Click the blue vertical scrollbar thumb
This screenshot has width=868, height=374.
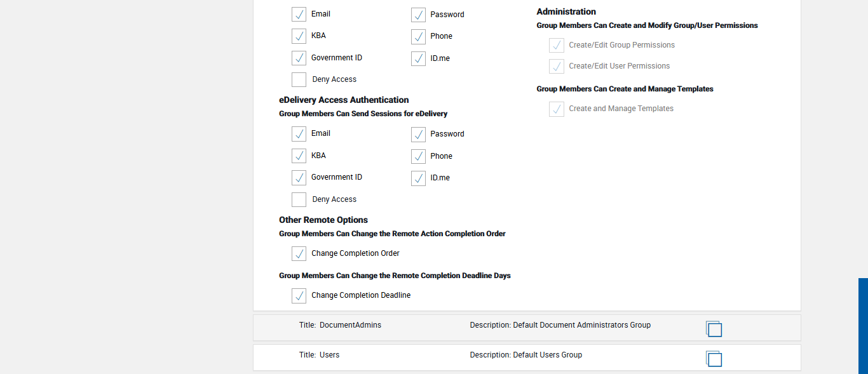click(x=863, y=325)
